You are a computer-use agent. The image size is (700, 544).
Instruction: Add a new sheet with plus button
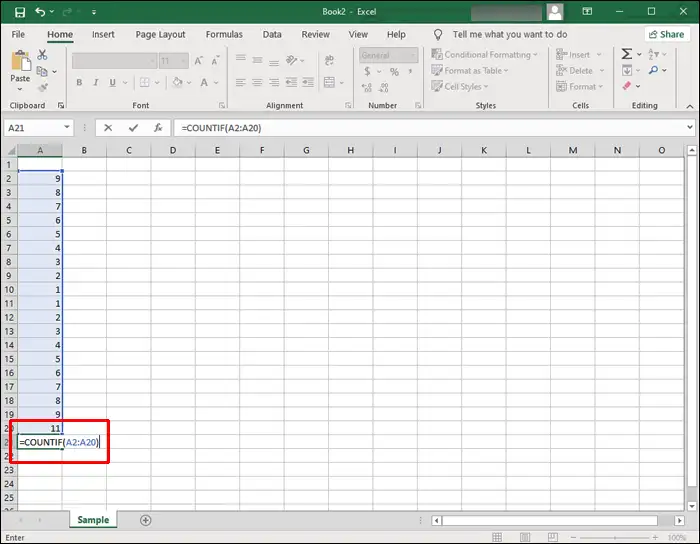146,520
